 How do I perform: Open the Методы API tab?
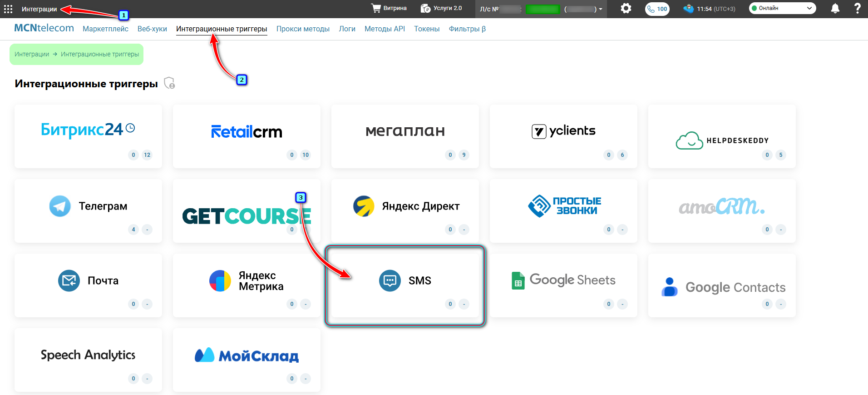pos(385,29)
